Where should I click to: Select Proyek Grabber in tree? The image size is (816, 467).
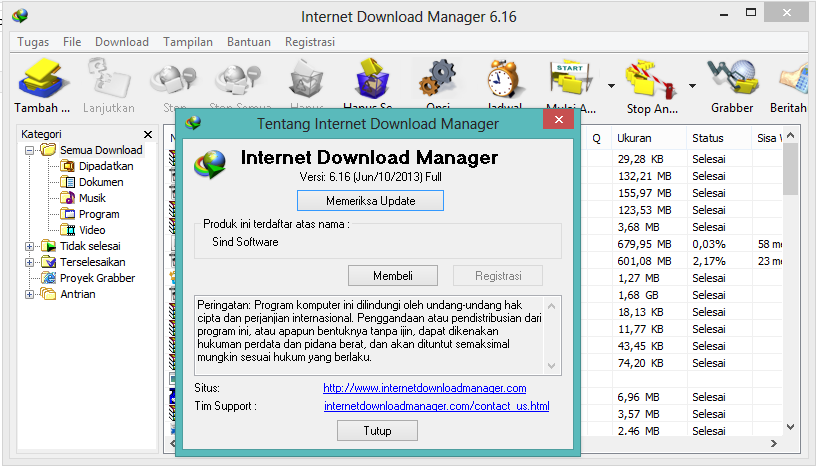click(97, 278)
